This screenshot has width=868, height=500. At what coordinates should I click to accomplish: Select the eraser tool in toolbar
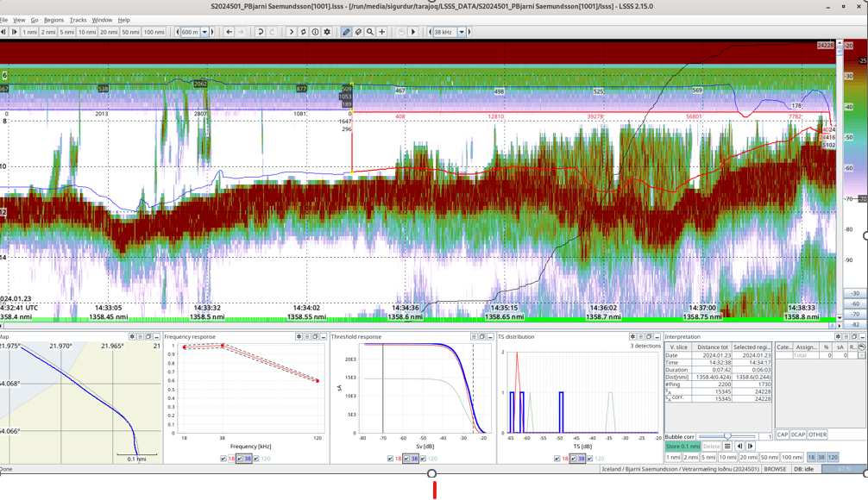pyautogui.click(x=358, y=32)
